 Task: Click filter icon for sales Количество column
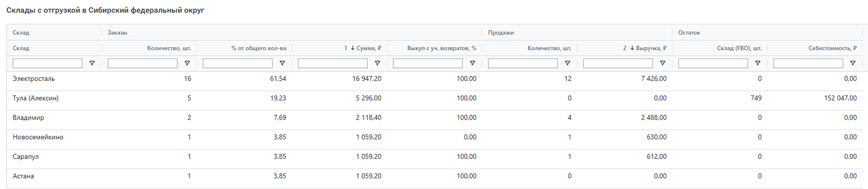point(567,63)
